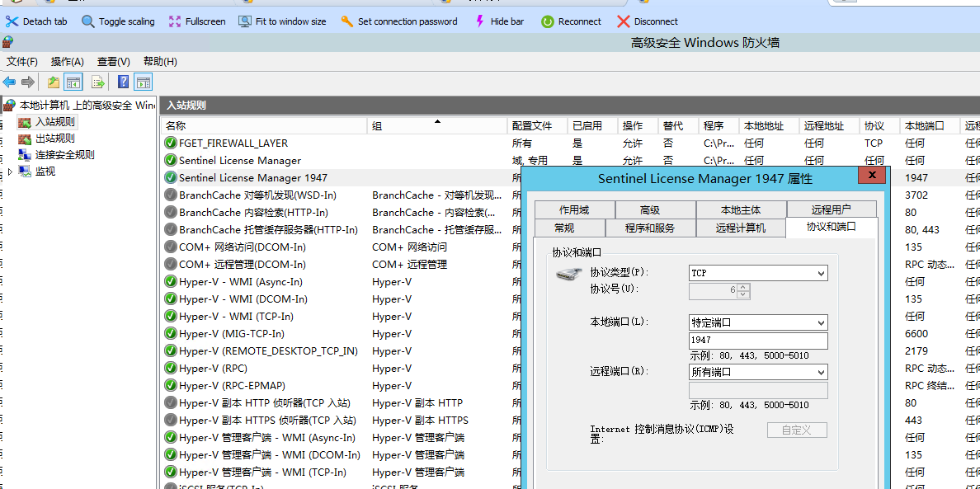The width and height of the screenshot is (980, 489).
Task: Click the Set connection password button
Action: click(399, 21)
